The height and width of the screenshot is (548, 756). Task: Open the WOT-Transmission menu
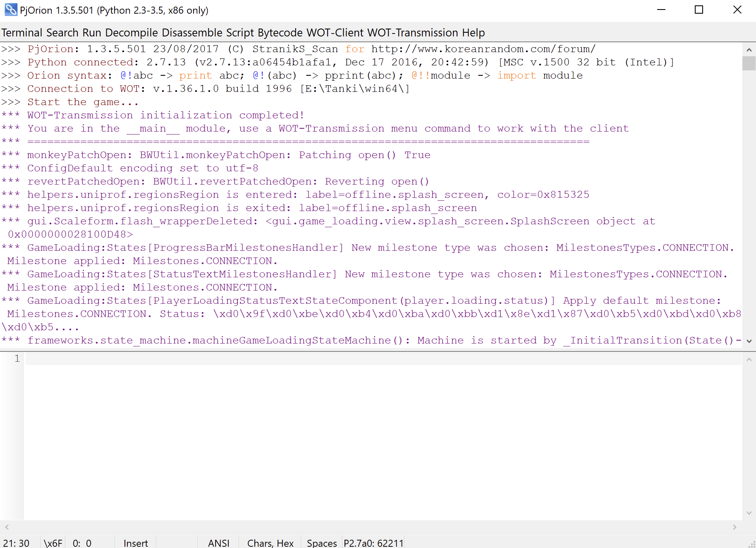pyautogui.click(x=412, y=33)
